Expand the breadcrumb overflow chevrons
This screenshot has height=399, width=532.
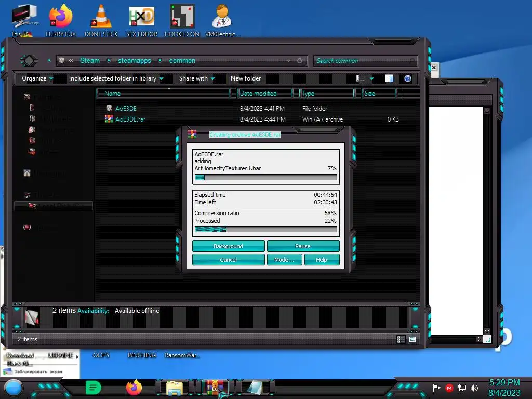[x=71, y=60]
